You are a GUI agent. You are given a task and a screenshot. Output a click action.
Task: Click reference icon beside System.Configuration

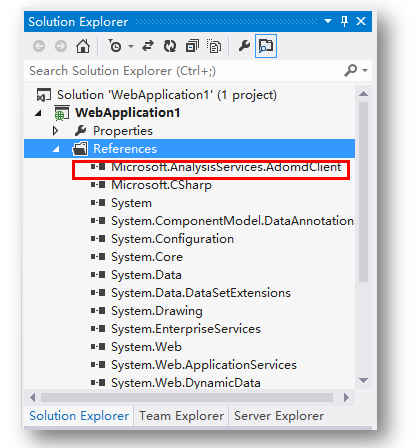pos(98,239)
